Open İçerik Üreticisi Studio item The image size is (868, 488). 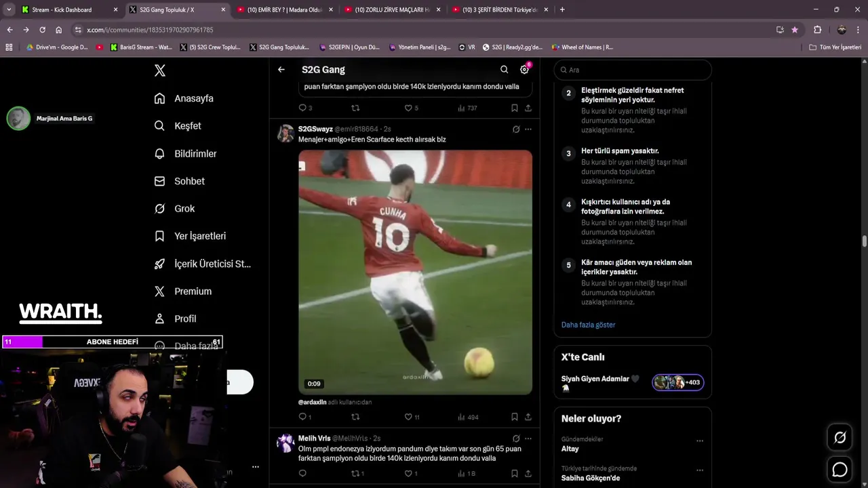202,264
